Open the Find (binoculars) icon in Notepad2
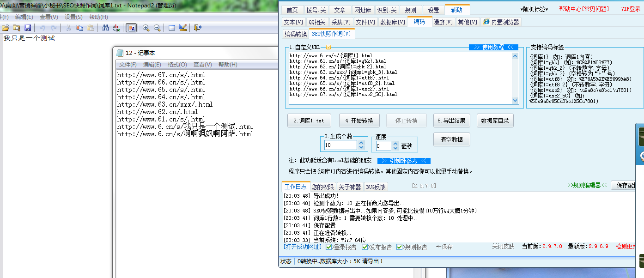Image resolution: width=644 pixels, height=278 pixels. pyautogui.click(x=105, y=28)
